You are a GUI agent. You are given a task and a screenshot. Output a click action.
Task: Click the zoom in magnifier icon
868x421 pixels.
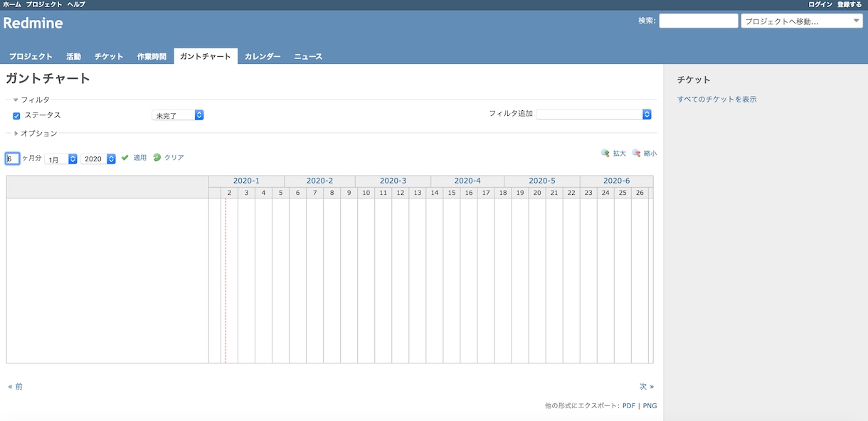[605, 153]
